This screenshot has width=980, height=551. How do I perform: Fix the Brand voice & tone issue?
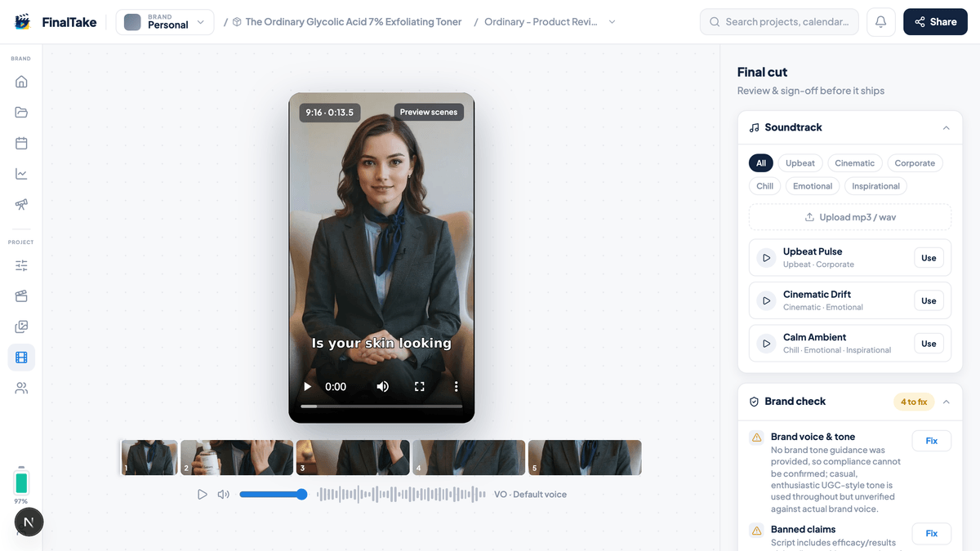[x=931, y=441]
